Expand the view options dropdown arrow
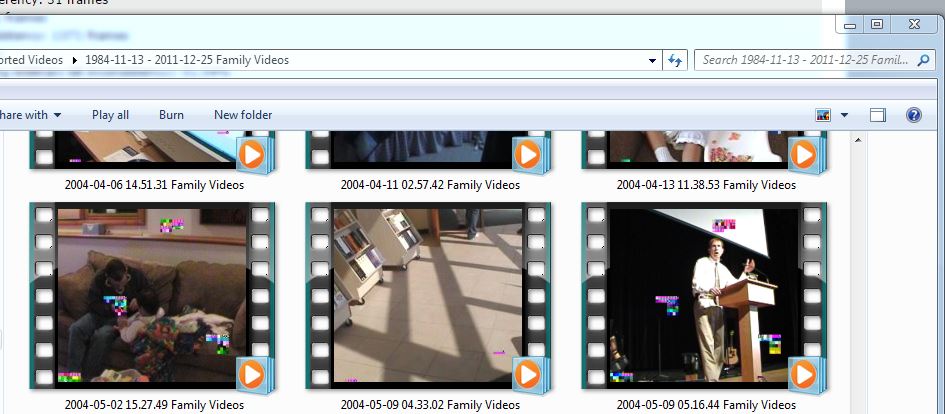The height and width of the screenshot is (414, 945). pos(844,115)
